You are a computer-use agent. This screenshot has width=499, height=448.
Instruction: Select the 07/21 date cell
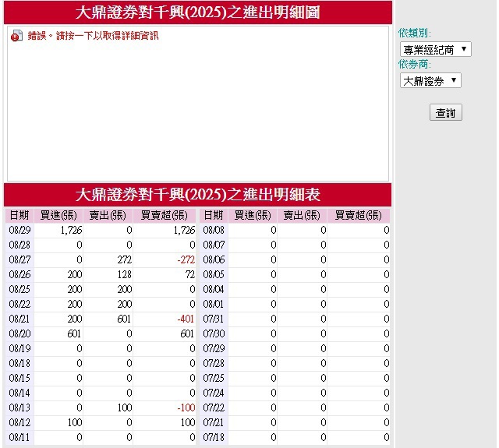click(x=214, y=422)
